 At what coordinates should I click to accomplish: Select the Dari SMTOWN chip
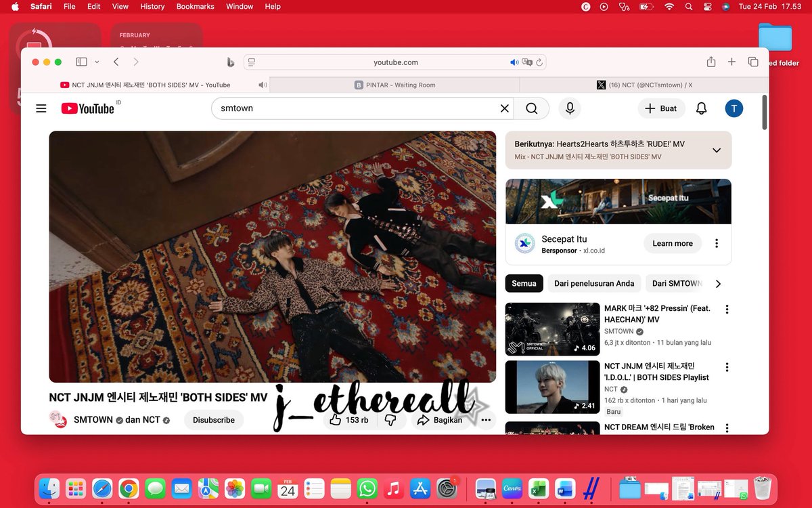point(677,284)
